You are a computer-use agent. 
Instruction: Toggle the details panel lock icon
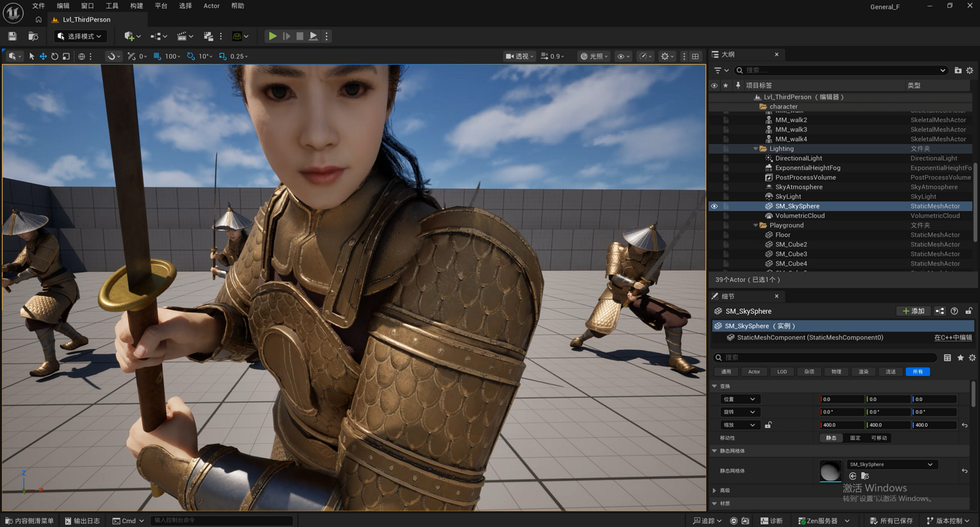[969, 311]
